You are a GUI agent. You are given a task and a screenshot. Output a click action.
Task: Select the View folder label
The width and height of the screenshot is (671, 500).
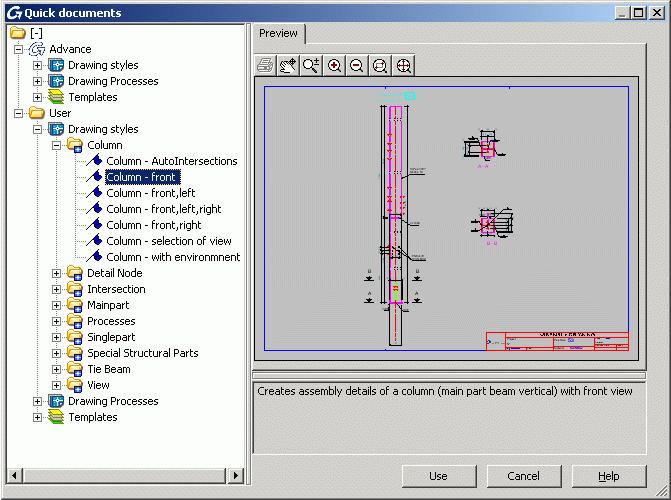click(98, 385)
